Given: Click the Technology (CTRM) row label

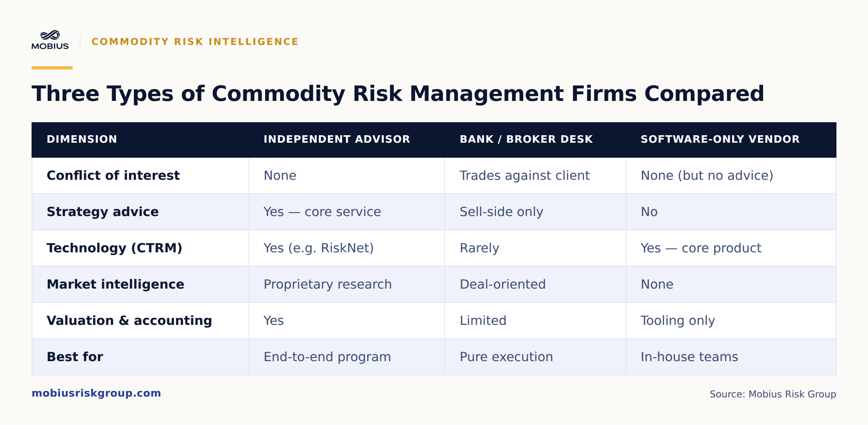Looking at the screenshot, I should point(114,248).
